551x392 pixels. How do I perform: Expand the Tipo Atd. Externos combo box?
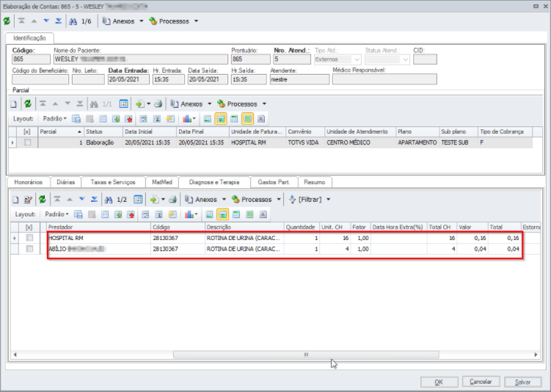click(357, 59)
